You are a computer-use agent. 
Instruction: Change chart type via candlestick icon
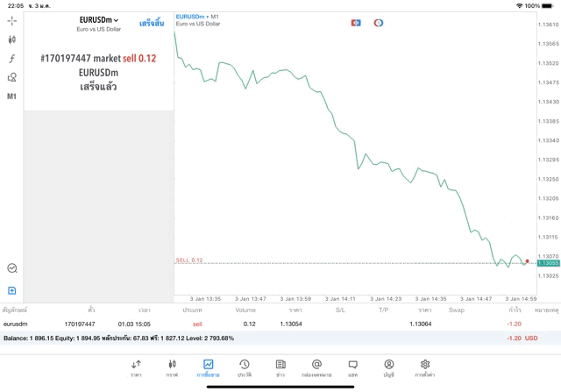click(x=12, y=39)
